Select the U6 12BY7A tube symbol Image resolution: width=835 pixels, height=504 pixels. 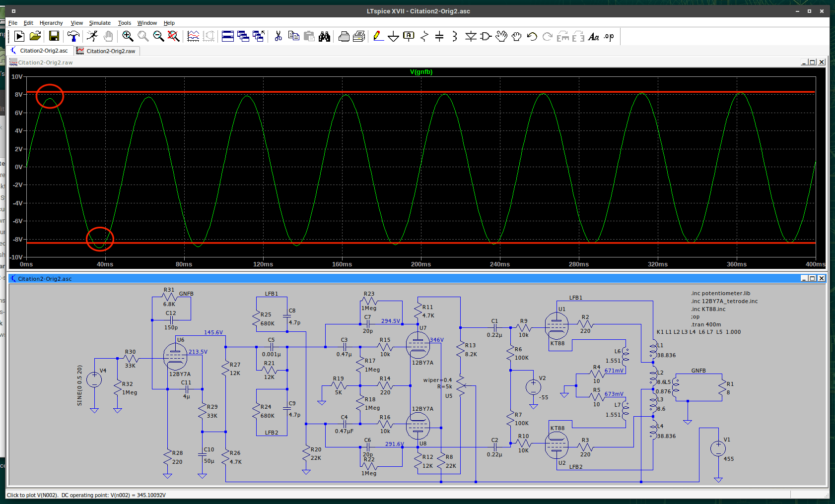(175, 356)
